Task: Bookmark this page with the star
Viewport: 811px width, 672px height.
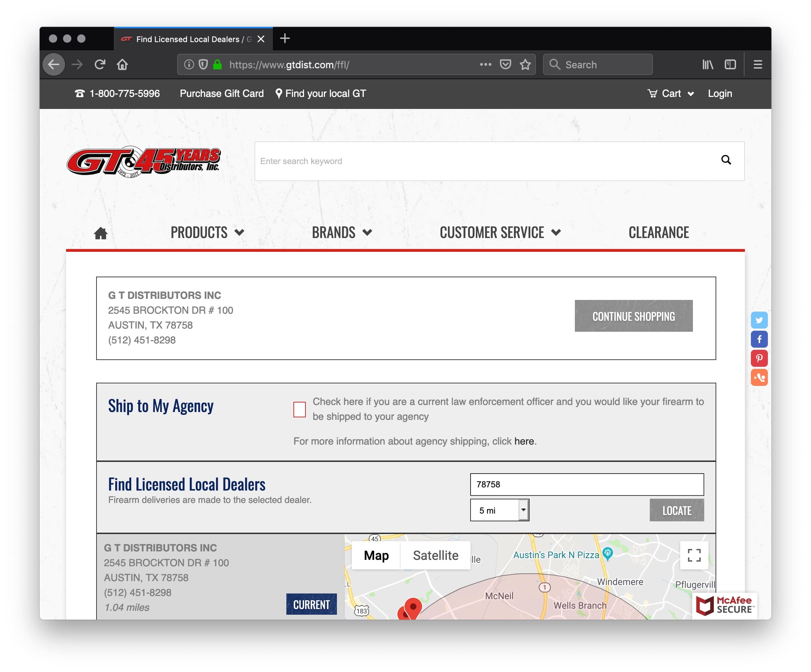Action: pos(525,64)
